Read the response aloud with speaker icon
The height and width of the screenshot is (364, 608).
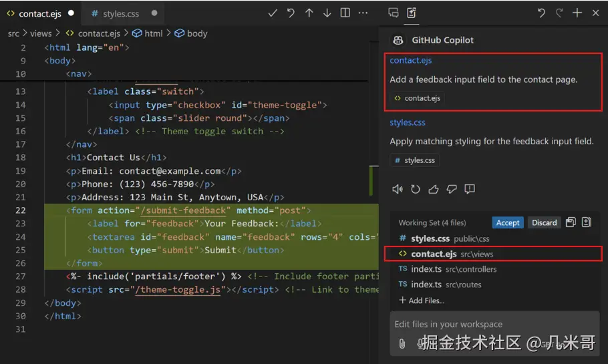click(397, 189)
